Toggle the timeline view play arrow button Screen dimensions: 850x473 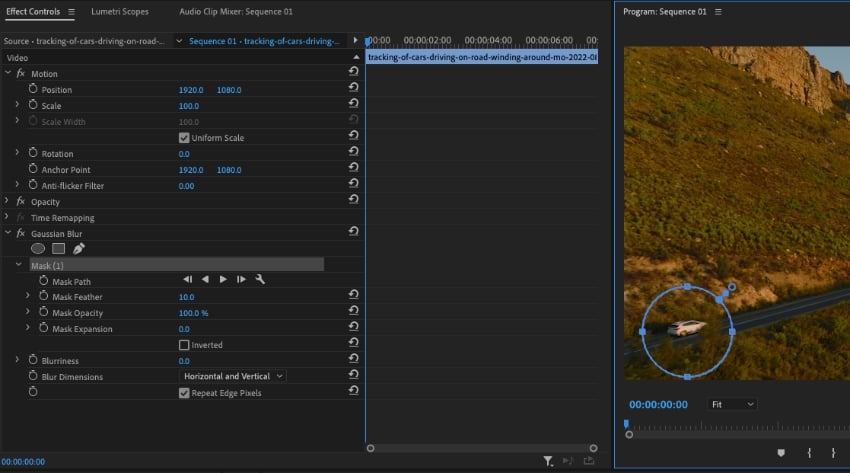point(355,40)
